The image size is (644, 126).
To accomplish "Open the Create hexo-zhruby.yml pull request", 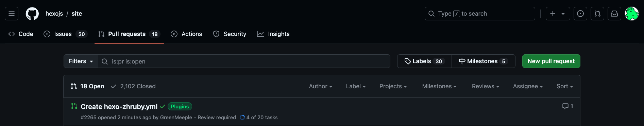I will click(119, 107).
